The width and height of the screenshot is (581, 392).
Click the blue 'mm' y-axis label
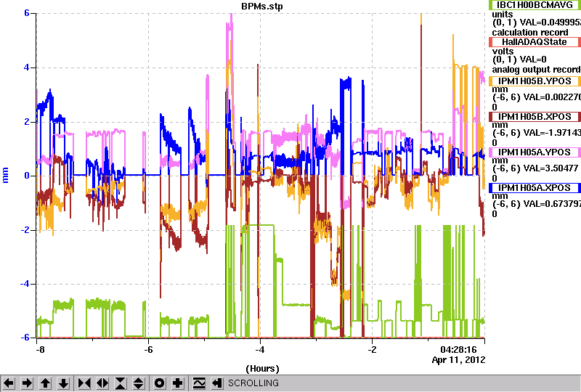(x=5, y=175)
